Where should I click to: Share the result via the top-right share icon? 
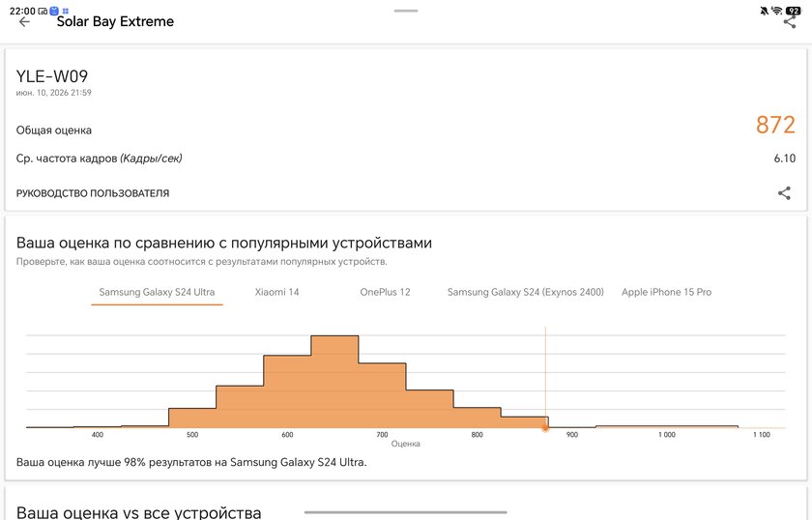[789, 22]
